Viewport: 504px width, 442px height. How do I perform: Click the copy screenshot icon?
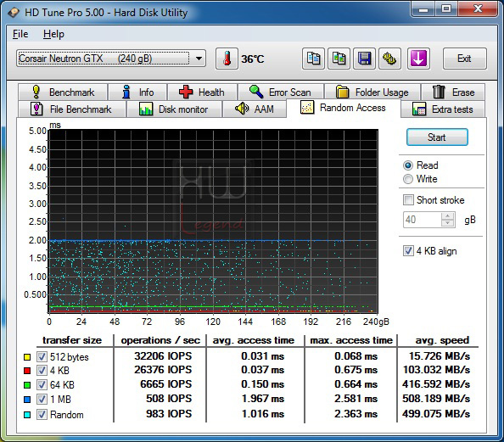coord(339,59)
